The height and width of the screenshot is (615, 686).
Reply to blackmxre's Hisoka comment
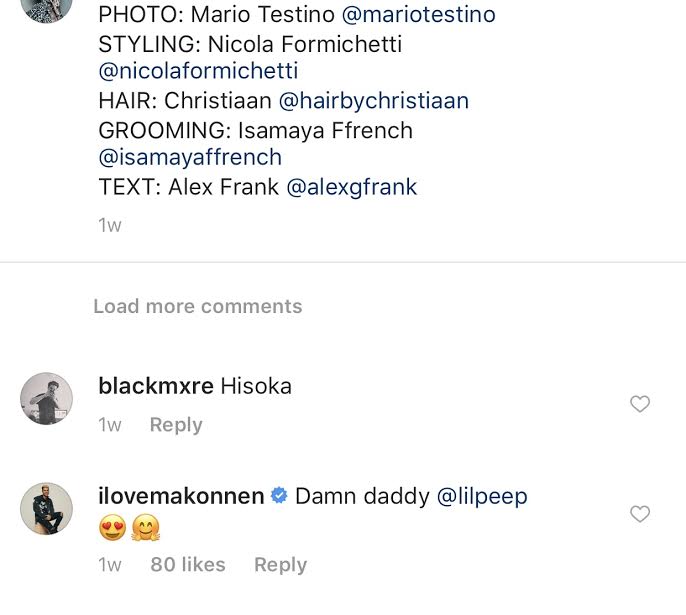point(176,425)
